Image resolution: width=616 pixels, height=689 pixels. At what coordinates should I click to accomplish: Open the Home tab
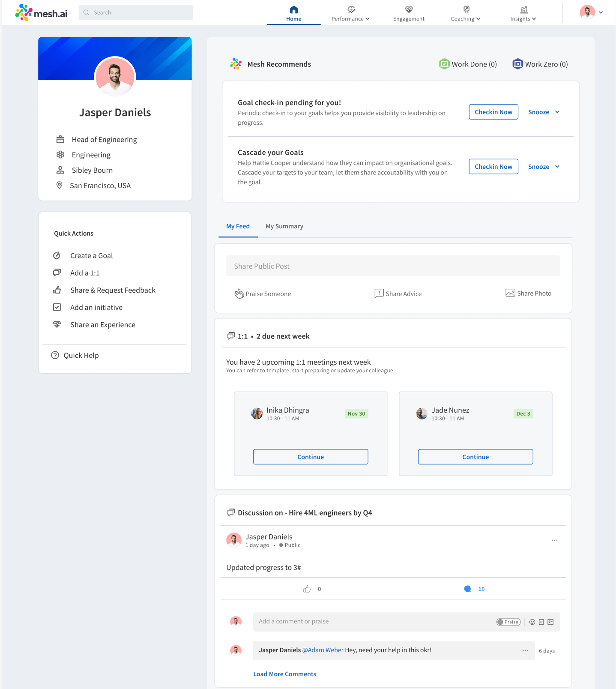(x=294, y=14)
